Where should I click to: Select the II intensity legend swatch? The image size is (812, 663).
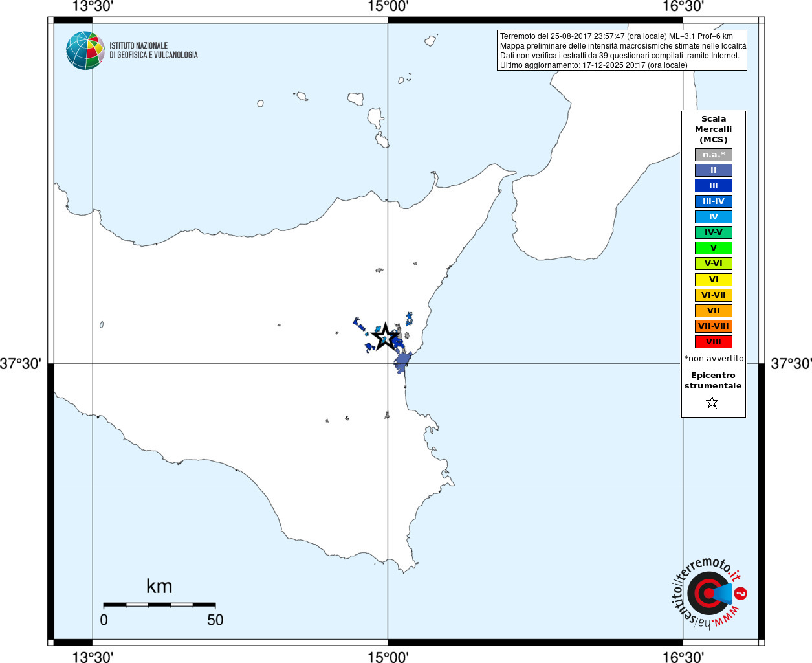coord(714,170)
